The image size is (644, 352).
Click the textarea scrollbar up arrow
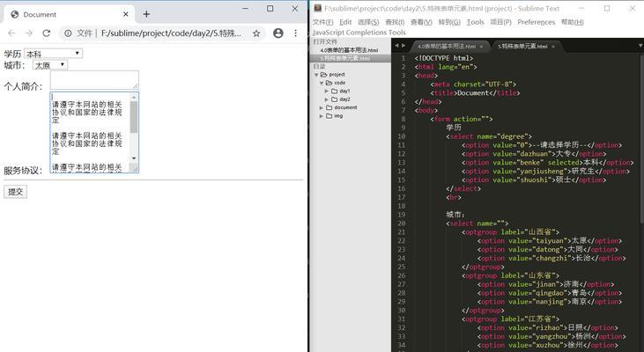[134, 97]
